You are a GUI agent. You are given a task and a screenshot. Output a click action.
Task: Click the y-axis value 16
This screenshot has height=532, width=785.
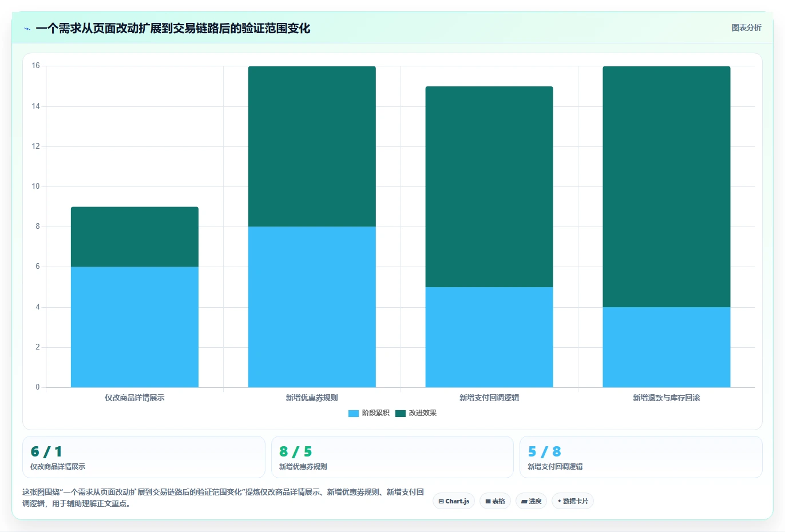click(x=35, y=66)
